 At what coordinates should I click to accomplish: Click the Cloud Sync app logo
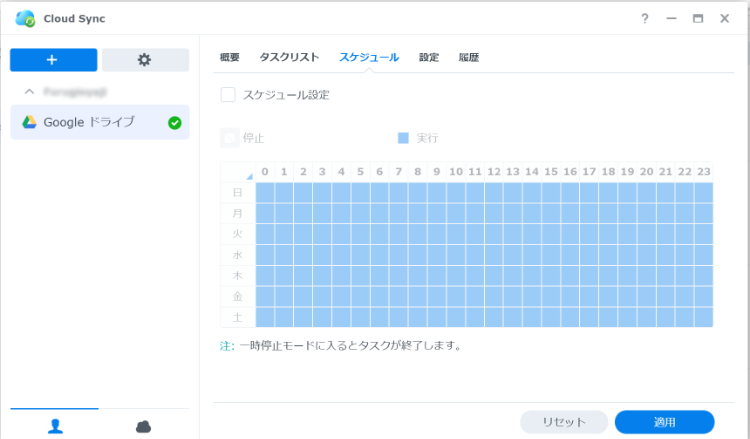25,19
